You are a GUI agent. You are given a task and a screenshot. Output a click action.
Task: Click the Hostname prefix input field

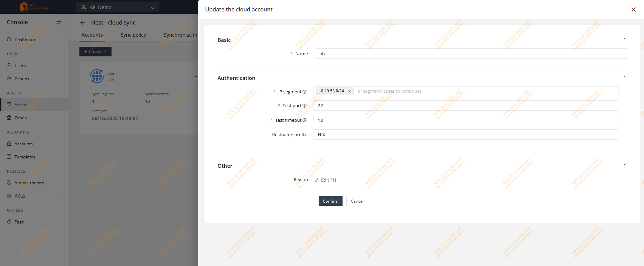pyautogui.click(x=465, y=135)
